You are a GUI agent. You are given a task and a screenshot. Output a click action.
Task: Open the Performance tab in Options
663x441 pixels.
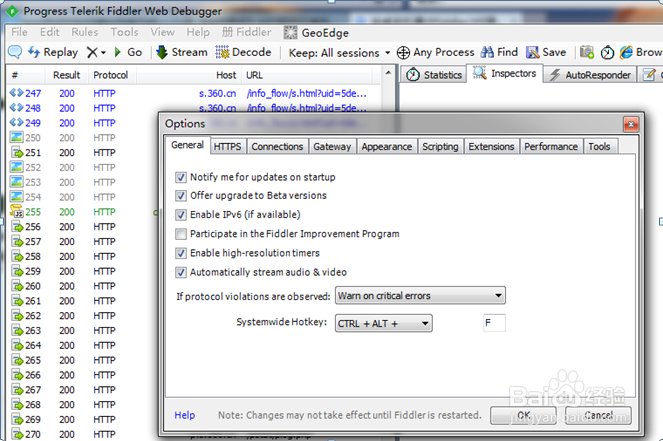(x=551, y=147)
